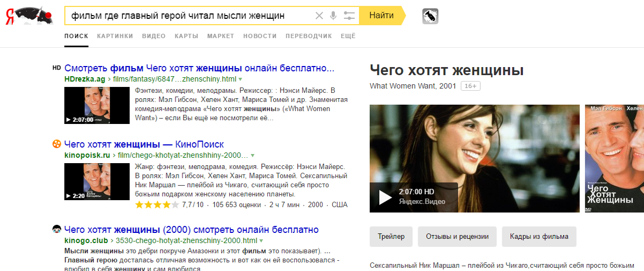Expand dropdown arrow next to HDrezka URL

240,79
